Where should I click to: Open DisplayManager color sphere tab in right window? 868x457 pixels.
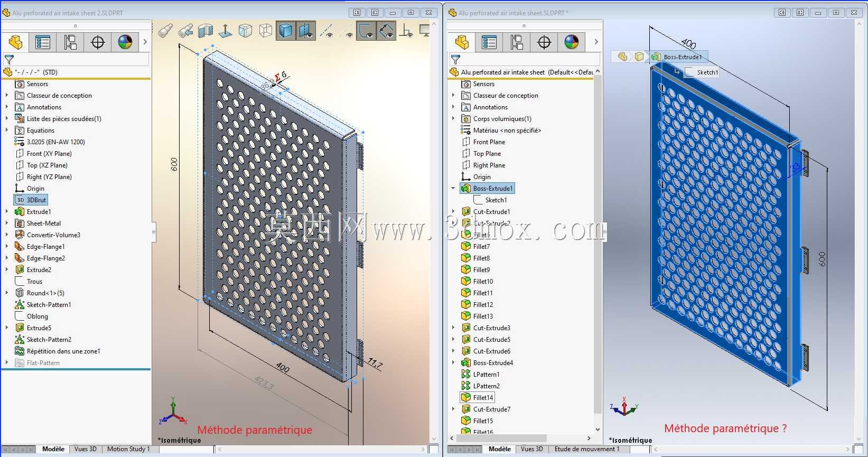(x=572, y=42)
